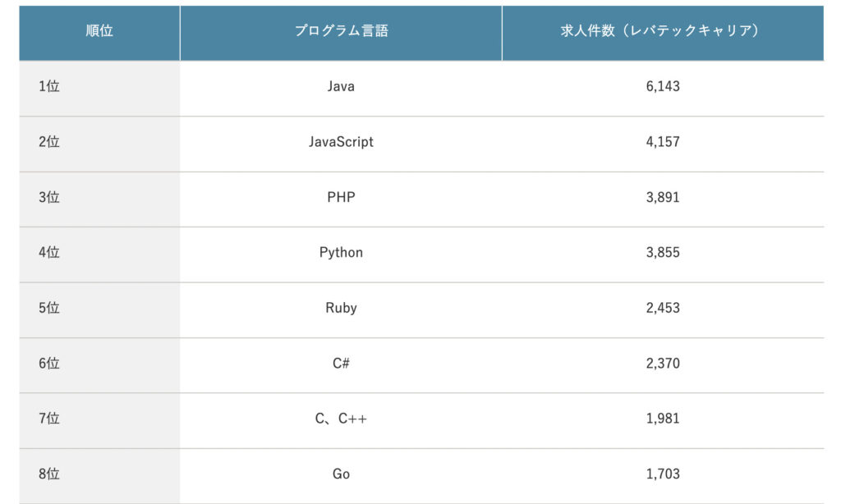This screenshot has height=504, width=841.
Task: Click the job count 6,143
Action: [x=663, y=86]
